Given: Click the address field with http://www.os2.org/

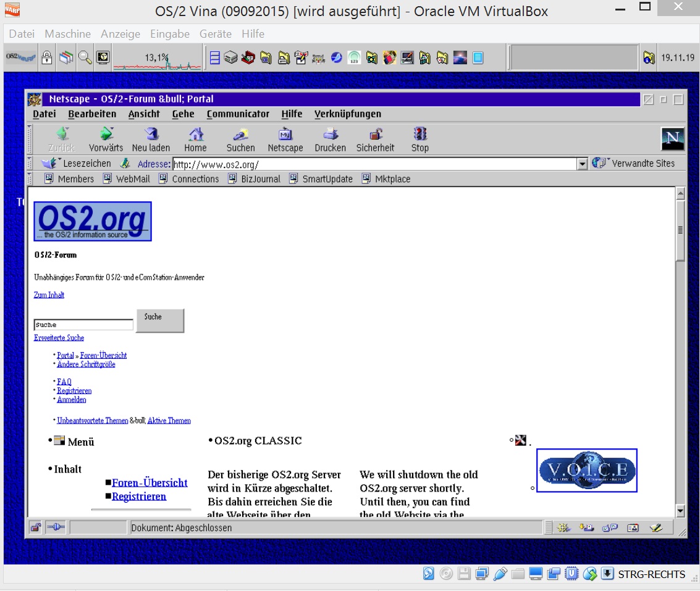Looking at the screenshot, I should [x=375, y=164].
